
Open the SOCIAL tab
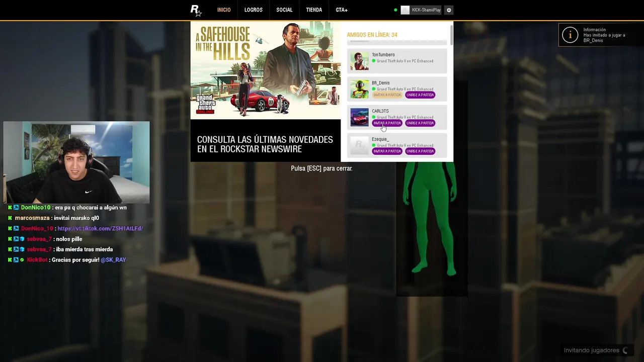click(284, 10)
